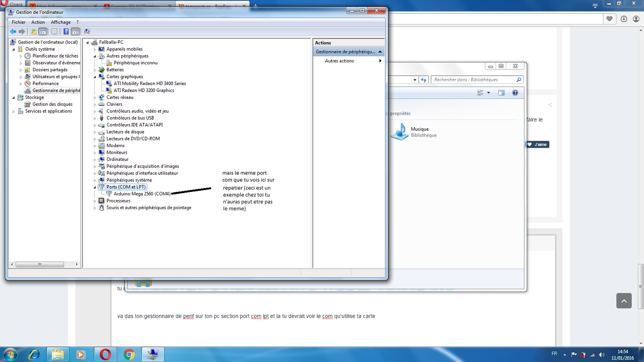This screenshot has width=644, height=362.
Task: Scan for hardware changes toolbar icon
Action: [x=87, y=31]
